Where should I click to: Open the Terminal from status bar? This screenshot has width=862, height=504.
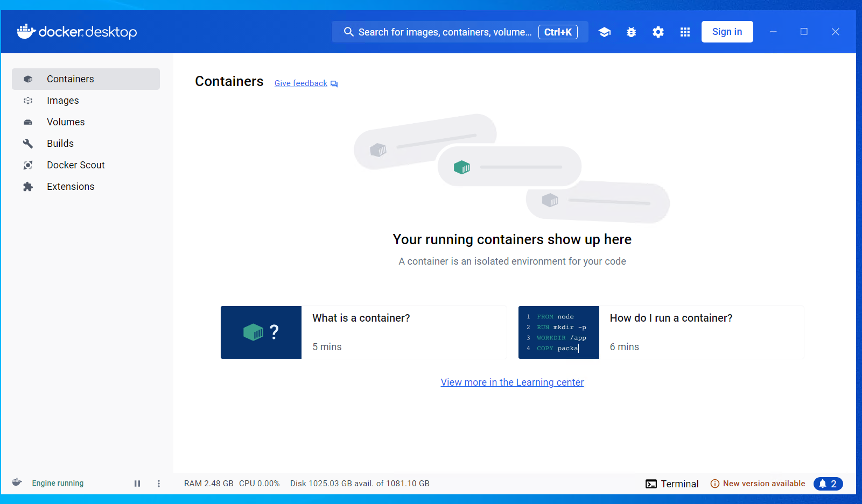[672, 484]
